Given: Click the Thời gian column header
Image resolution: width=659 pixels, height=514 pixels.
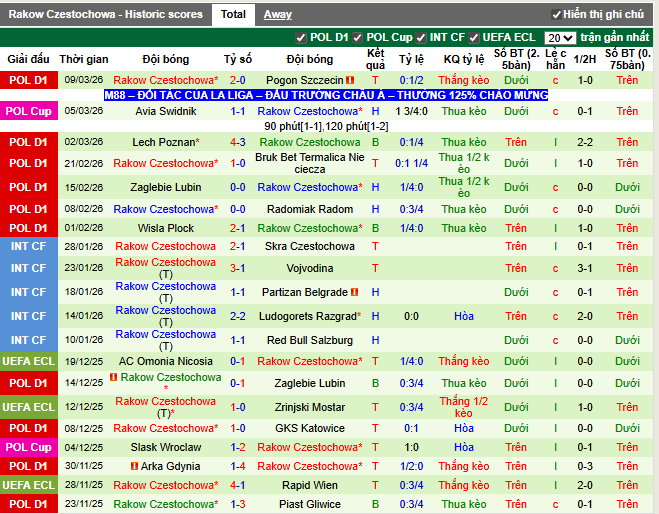Looking at the screenshot, I should pos(84,59).
